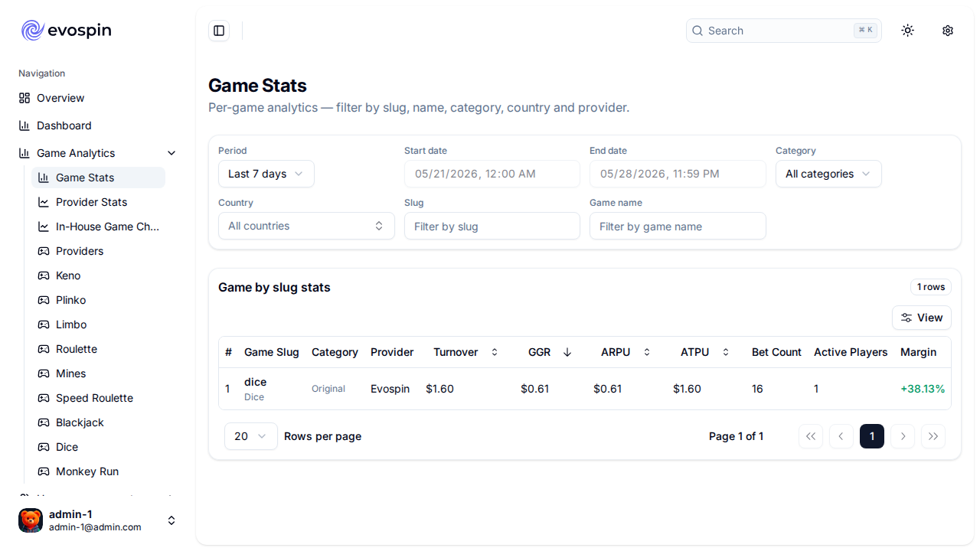The width and height of the screenshot is (980, 551).
Task: Open the All categories dropdown
Action: [x=828, y=174]
